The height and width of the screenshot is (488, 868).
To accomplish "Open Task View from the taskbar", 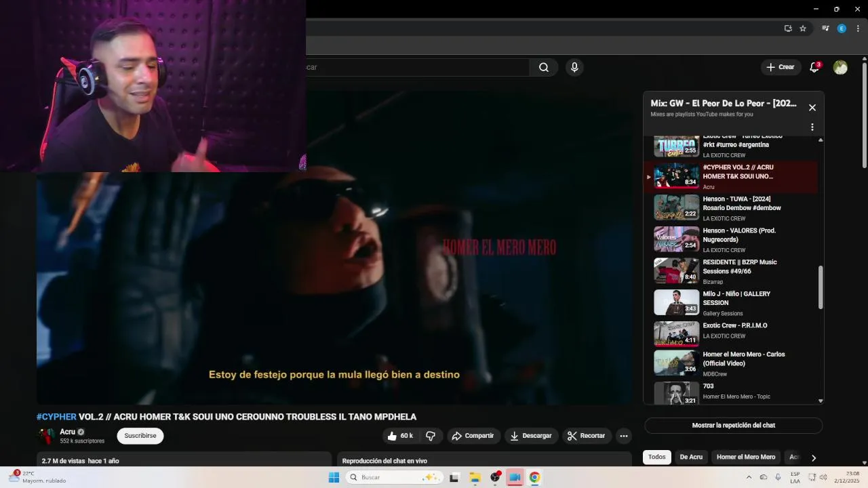I will coord(454,477).
